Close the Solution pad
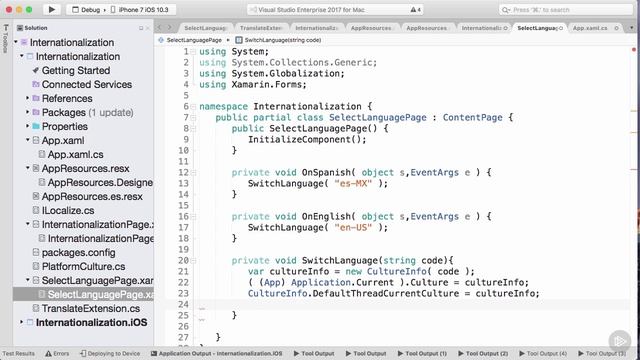This screenshot has width=640, height=360. tap(148, 28)
